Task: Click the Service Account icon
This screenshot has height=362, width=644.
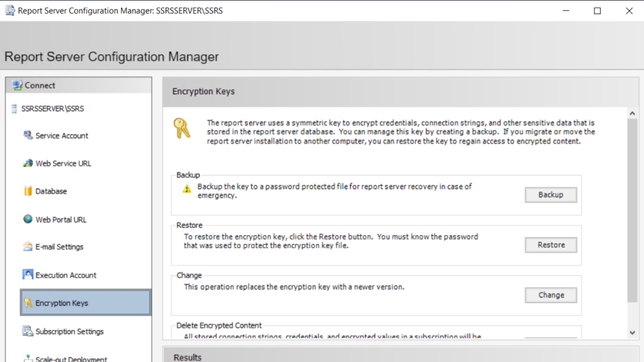Action: (x=28, y=135)
